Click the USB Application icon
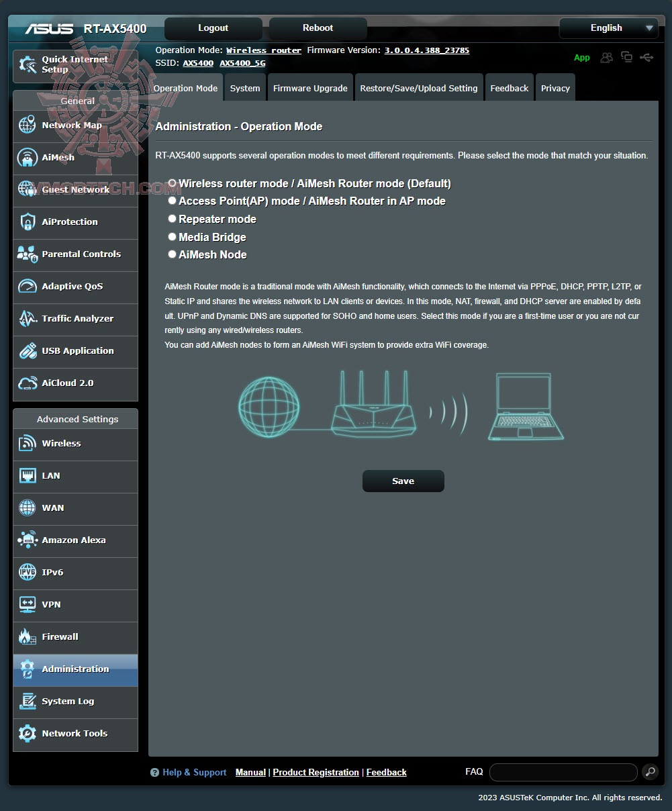The height and width of the screenshot is (811, 672). click(x=28, y=350)
